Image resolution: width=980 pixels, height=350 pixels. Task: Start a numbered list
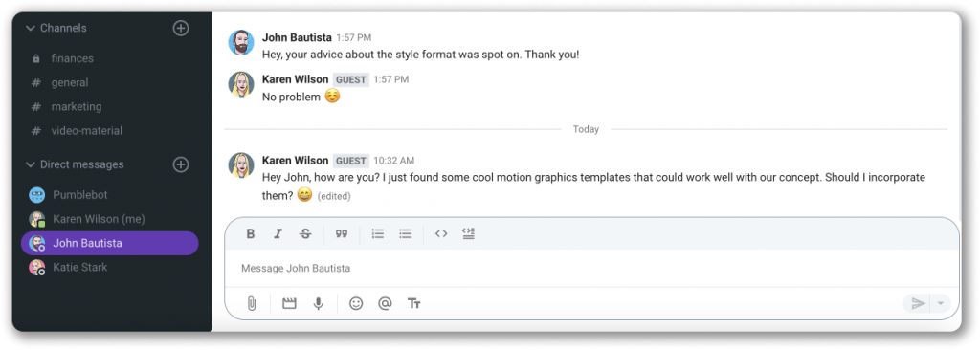pos(377,233)
